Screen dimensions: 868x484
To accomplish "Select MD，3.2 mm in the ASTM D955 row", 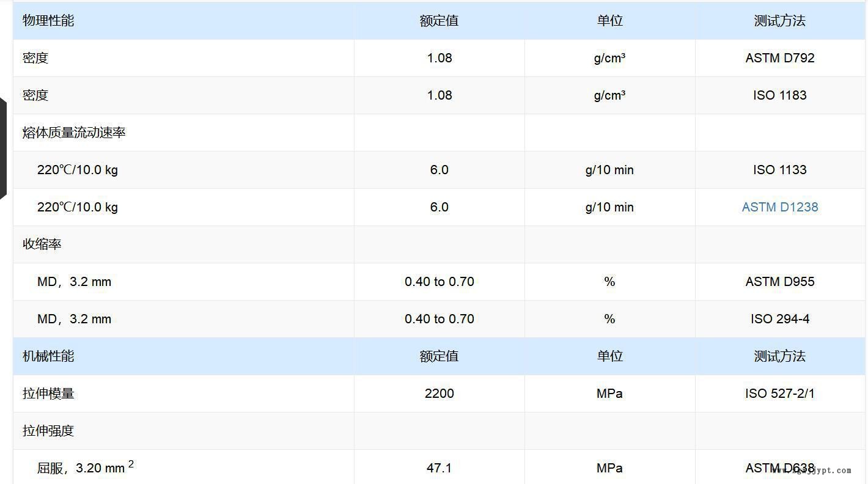I will click(x=74, y=282).
